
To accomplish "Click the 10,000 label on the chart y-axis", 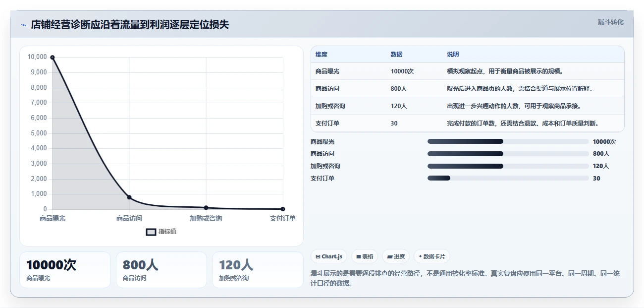I will pyautogui.click(x=37, y=57).
